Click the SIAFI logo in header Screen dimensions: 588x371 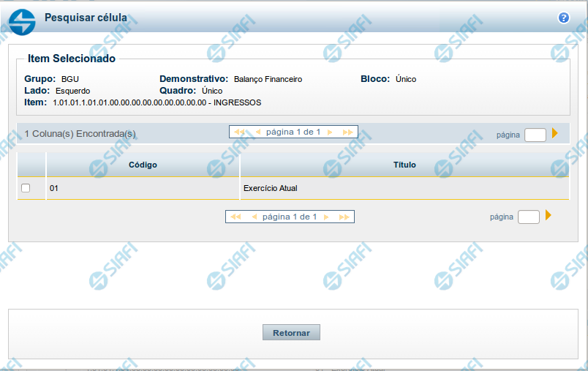[x=22, y=21]
